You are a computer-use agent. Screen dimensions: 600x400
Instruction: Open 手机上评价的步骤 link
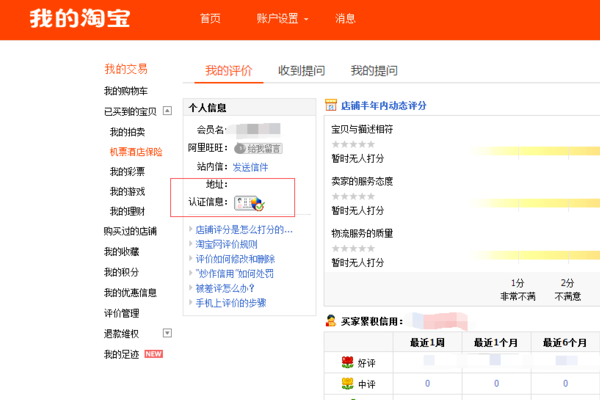(x=231, y=303)
